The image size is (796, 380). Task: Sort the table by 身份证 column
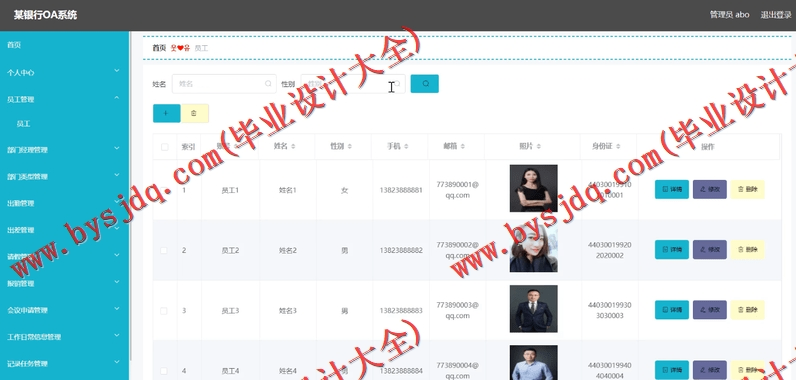[x=618, y=147]
